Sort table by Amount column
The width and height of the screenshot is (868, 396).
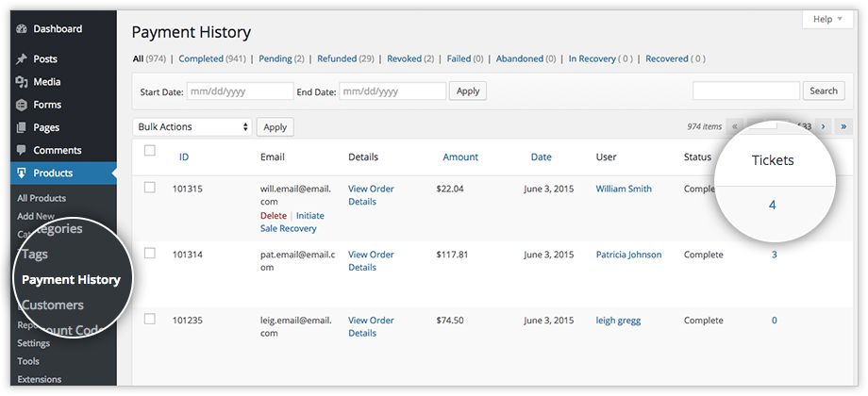click(460, 157)
